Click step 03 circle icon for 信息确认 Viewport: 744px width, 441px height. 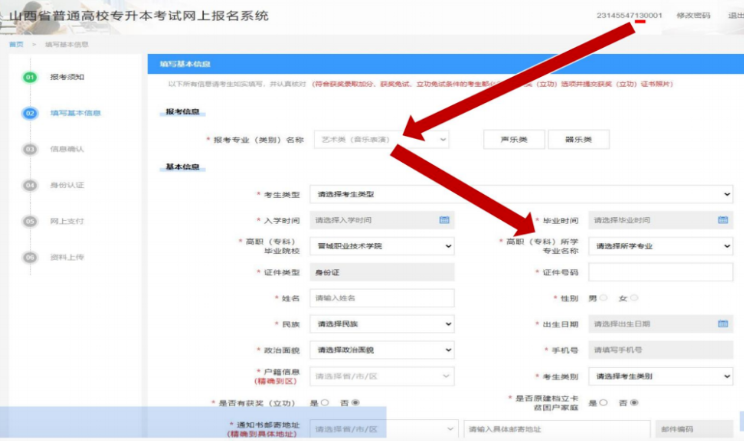click(30, 149)
